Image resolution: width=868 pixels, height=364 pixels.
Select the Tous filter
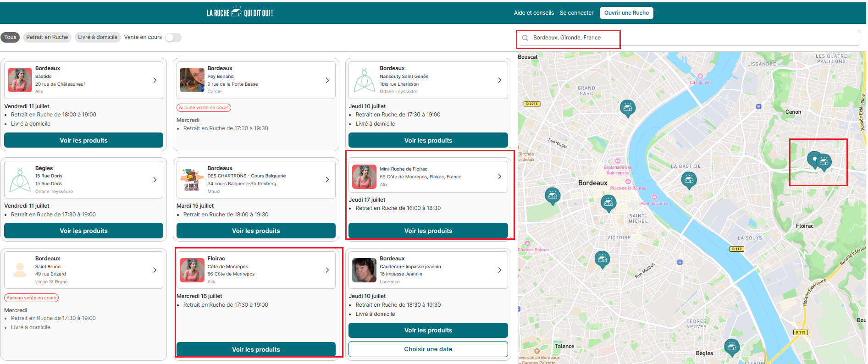(10, 37)
